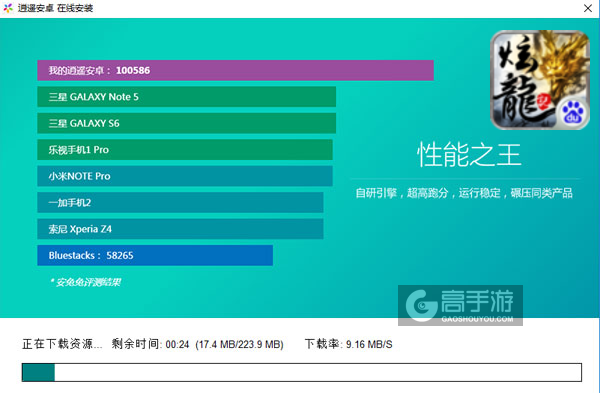Click the 逍遥安卓 logo icon in title bar
This screenshot has width=600, height=393.
click(x=8, y=8)
